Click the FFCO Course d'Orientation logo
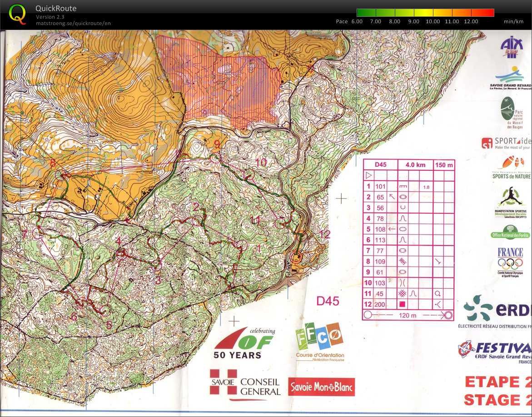The height and width of the screenshot is (417, 532). 320,341
